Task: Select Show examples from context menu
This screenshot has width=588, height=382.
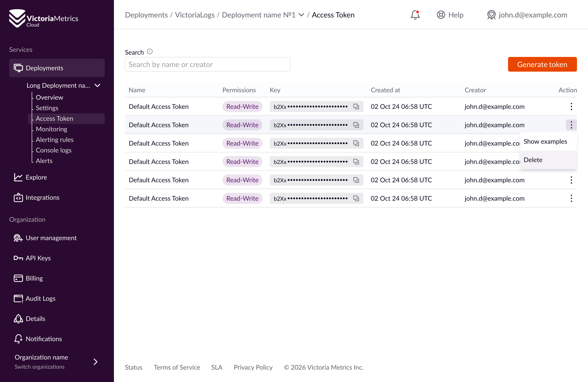Action: [545, 141]
